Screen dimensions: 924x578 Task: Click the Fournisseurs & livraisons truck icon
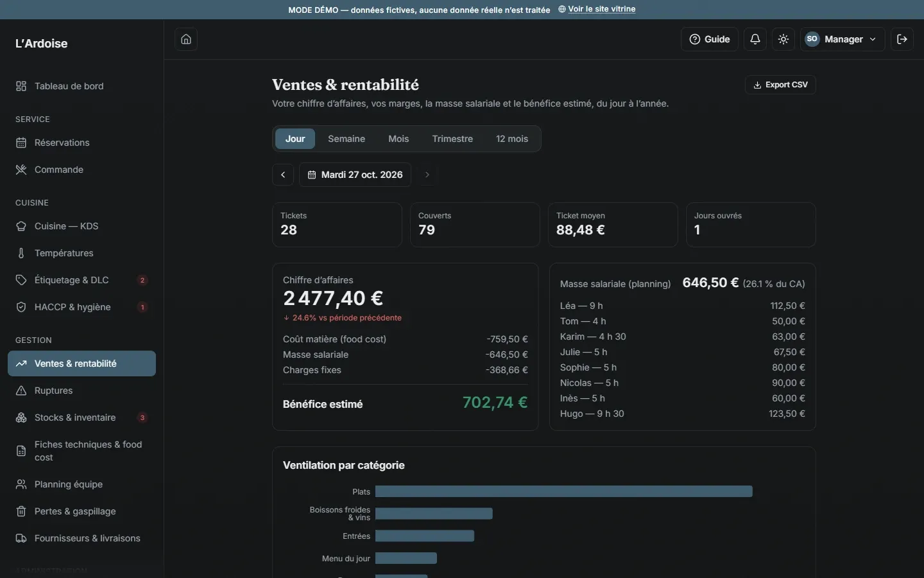[x=21, y=538]
